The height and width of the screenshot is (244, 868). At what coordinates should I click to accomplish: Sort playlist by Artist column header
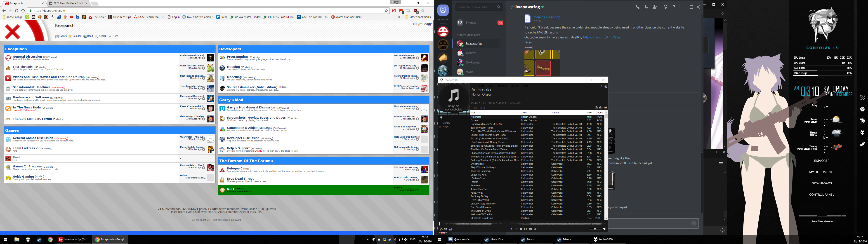[535, 113]
